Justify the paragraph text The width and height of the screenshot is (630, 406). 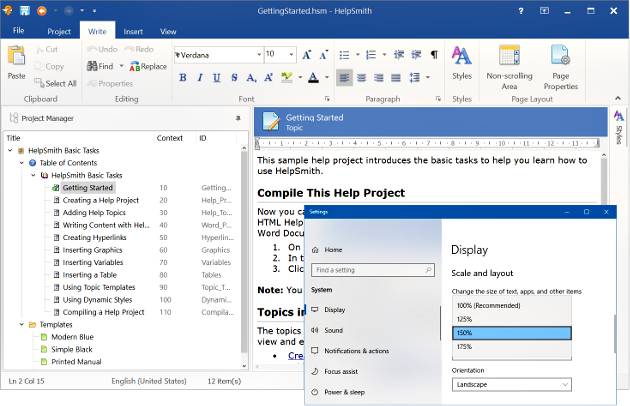coord(396,78)
